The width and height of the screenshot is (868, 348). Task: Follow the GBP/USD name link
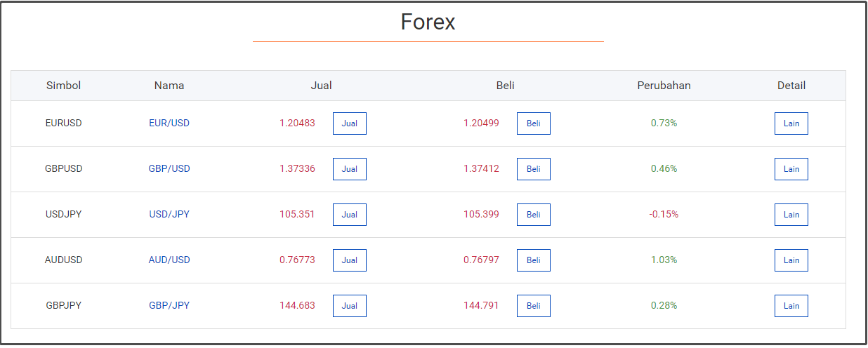(169, 168)
